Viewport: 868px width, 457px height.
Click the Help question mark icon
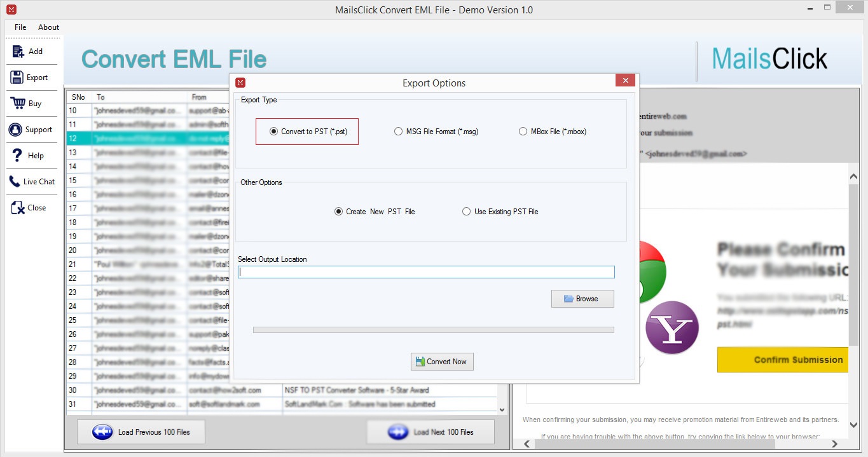point(17,156)
